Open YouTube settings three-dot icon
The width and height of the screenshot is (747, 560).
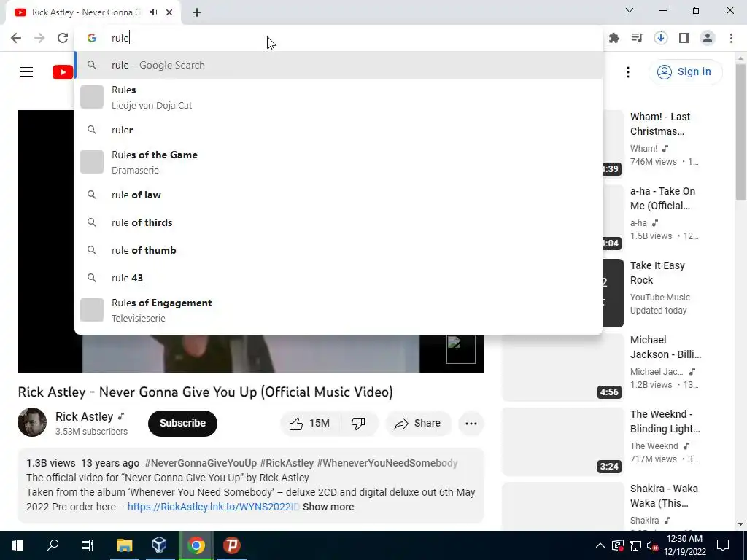coord(628,72)
